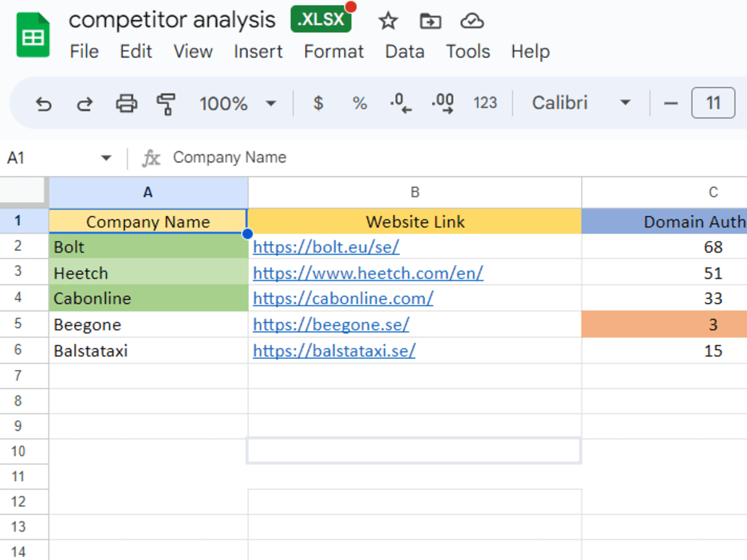The height and width of the screenshot is (560, 747).
Task: Format as percent
Action: click(359, 103)
